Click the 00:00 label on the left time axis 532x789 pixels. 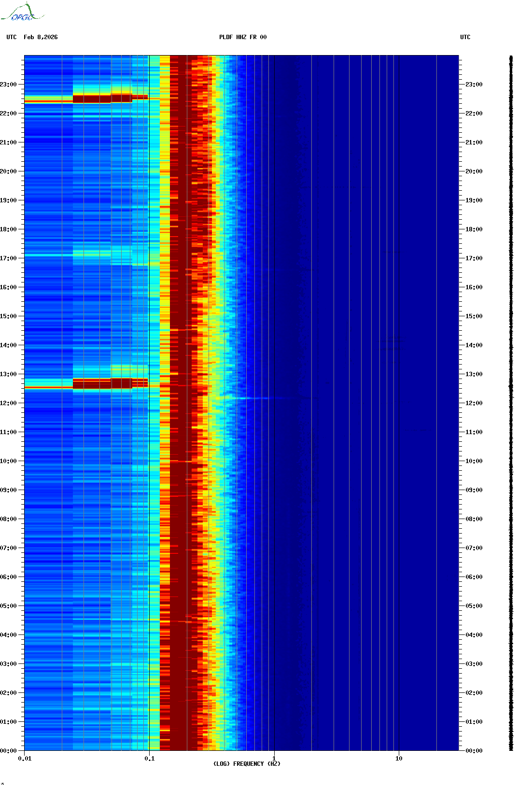click(x=8, y=751)
